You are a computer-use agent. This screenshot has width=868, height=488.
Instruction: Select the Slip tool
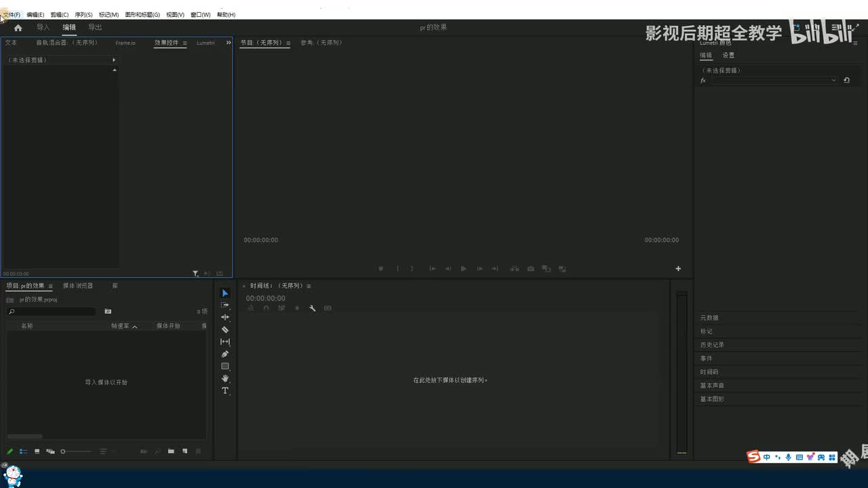225,342
